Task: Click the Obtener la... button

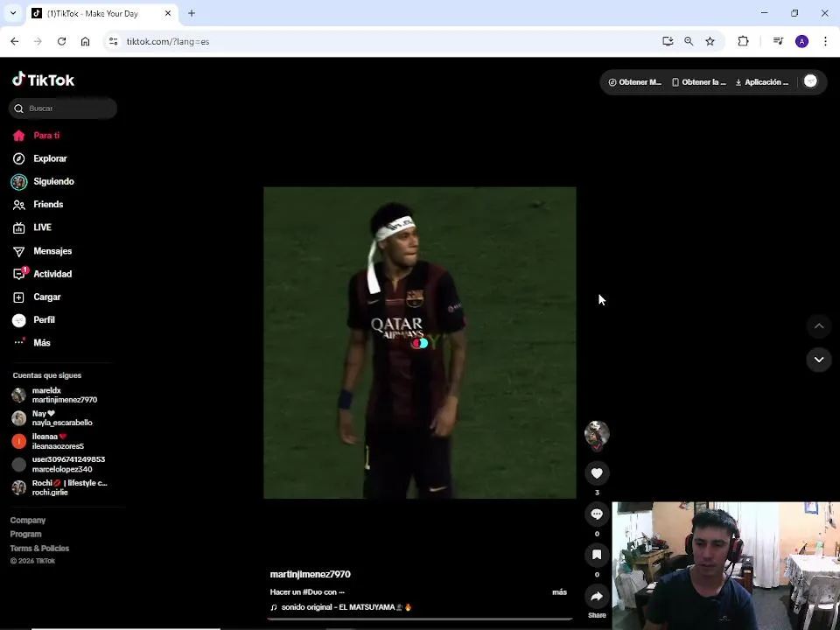Action: 699,82
